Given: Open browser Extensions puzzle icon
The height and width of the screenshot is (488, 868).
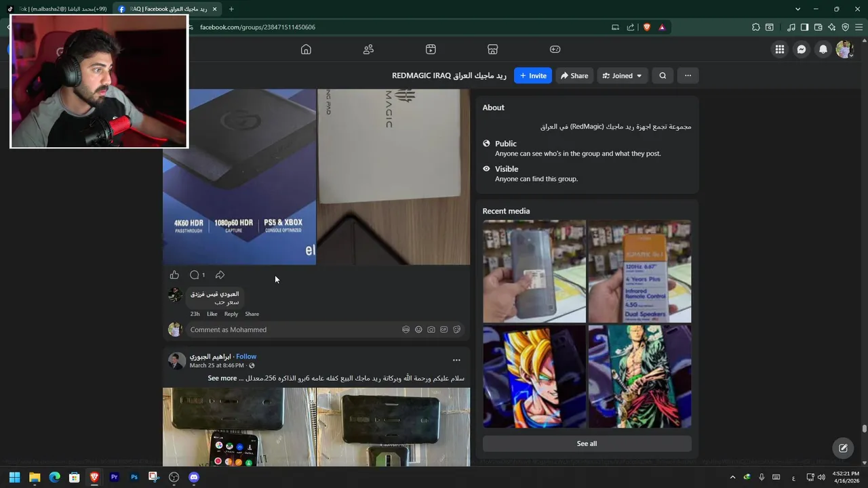Looking at the screenshot, I should tap(755, 27).
